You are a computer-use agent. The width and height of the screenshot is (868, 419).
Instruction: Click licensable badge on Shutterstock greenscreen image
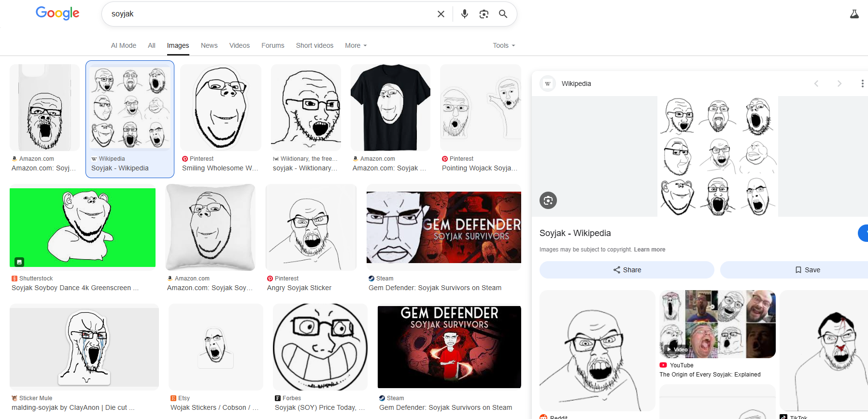(x=19, y=262)
